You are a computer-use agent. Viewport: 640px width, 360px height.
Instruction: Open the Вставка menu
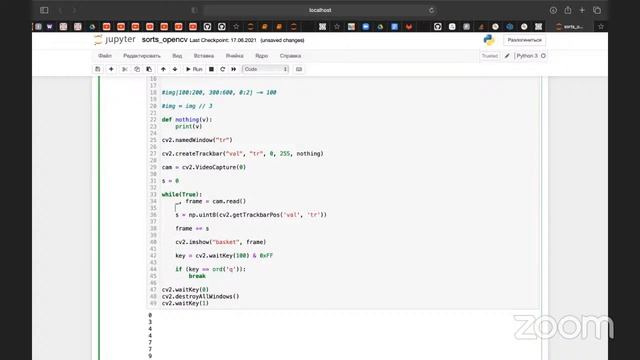pos(204,56)
